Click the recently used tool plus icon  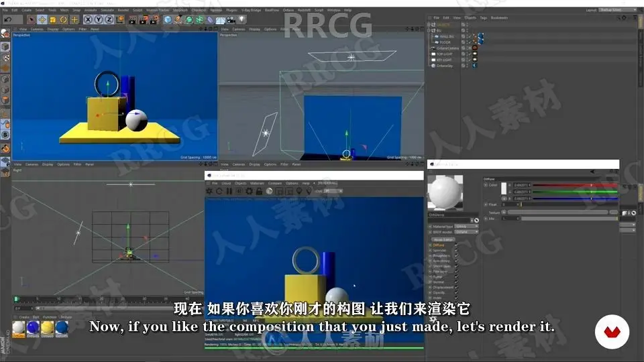74,19
